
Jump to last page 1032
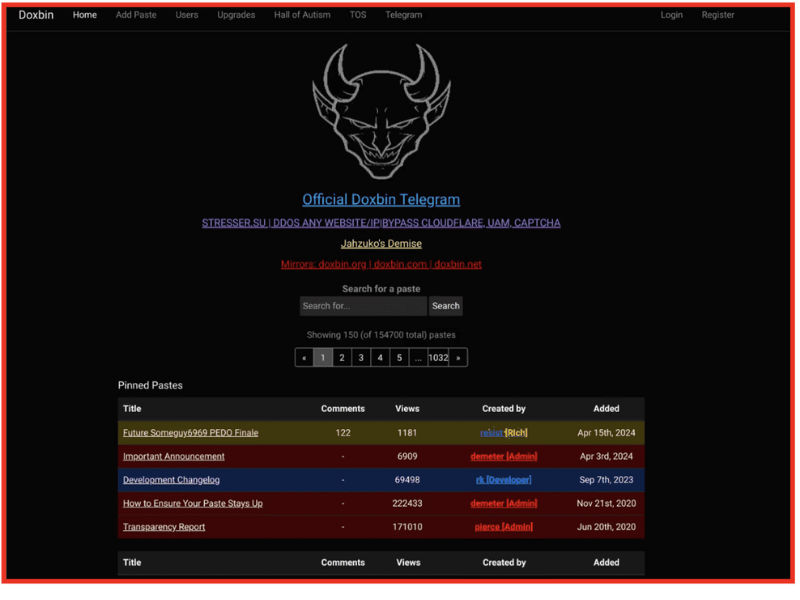click(438, 358)
